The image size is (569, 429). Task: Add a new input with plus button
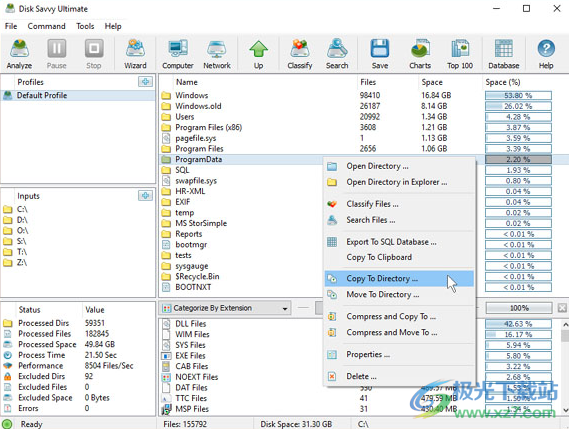[x=145, y=196]
